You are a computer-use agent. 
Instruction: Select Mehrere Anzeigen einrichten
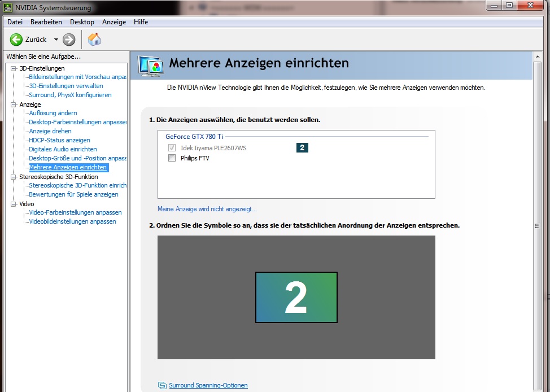pos(68,167)
